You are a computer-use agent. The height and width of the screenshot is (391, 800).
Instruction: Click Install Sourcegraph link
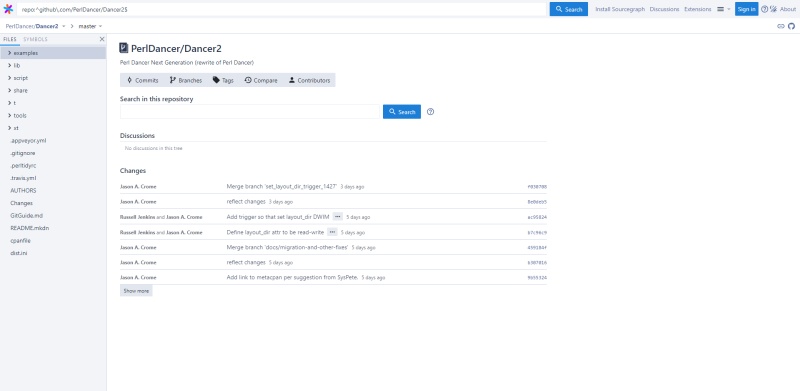pyautogui.click(x=620, y=9)
